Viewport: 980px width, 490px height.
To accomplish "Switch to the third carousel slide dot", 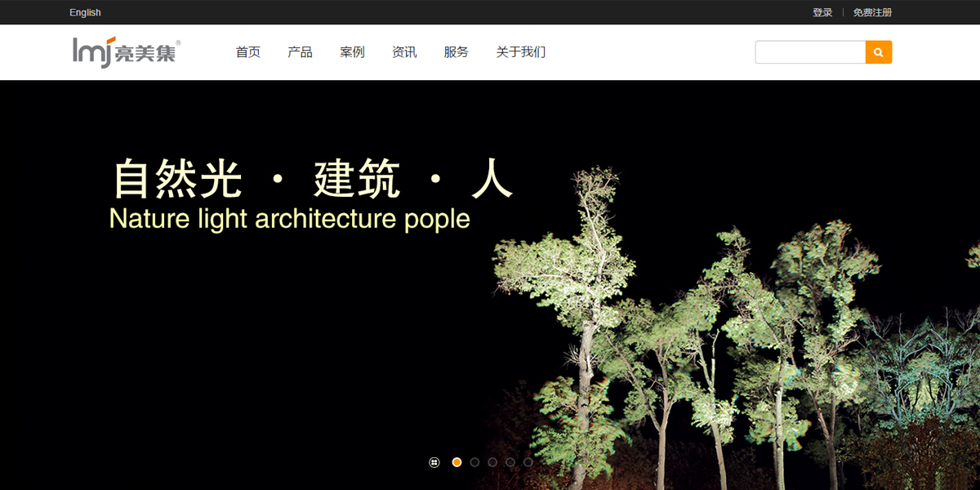I will tap(492, 462).
